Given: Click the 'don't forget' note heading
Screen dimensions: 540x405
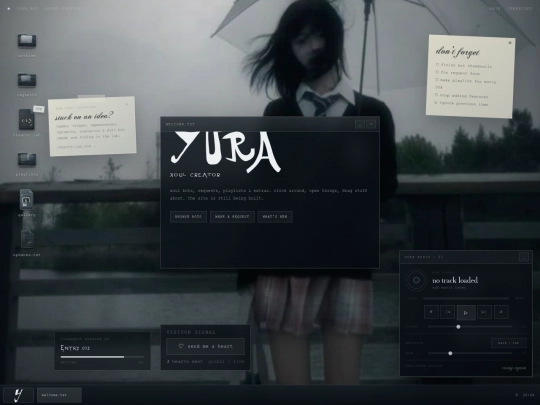Looking at the screenshot, I should point(458,52).
